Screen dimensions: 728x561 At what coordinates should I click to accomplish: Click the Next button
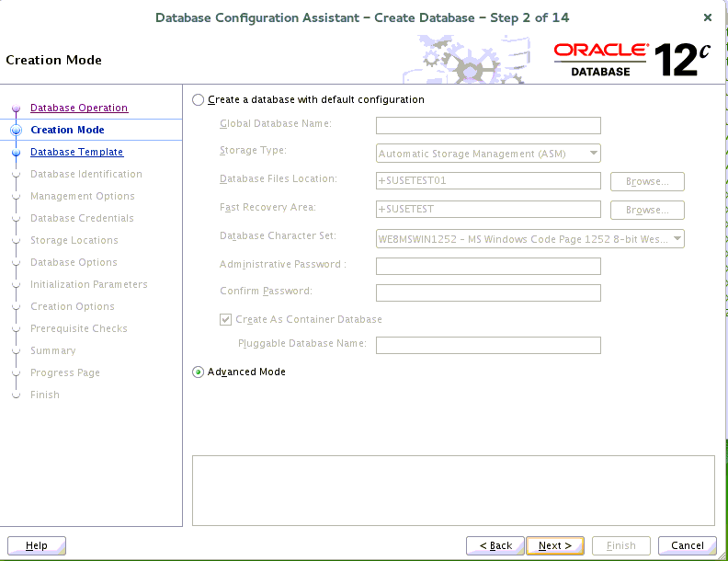pyautogui.click(x=555, y=545)
